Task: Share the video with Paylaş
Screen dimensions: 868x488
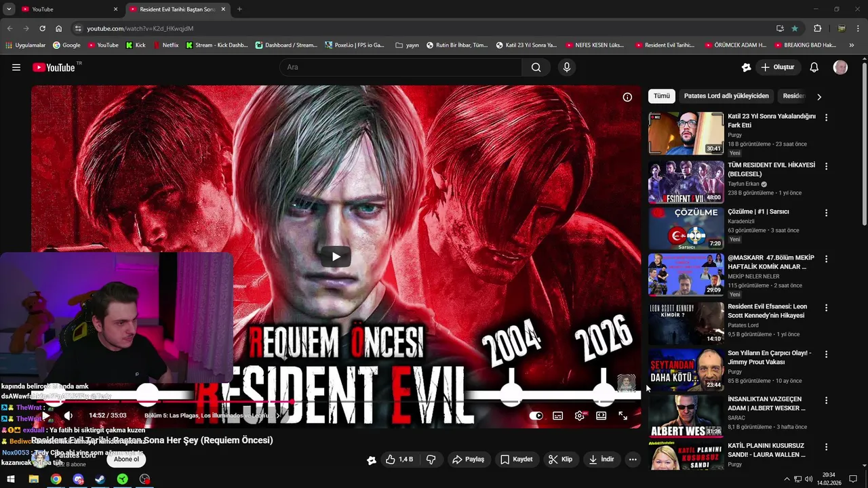Action: 468,460
